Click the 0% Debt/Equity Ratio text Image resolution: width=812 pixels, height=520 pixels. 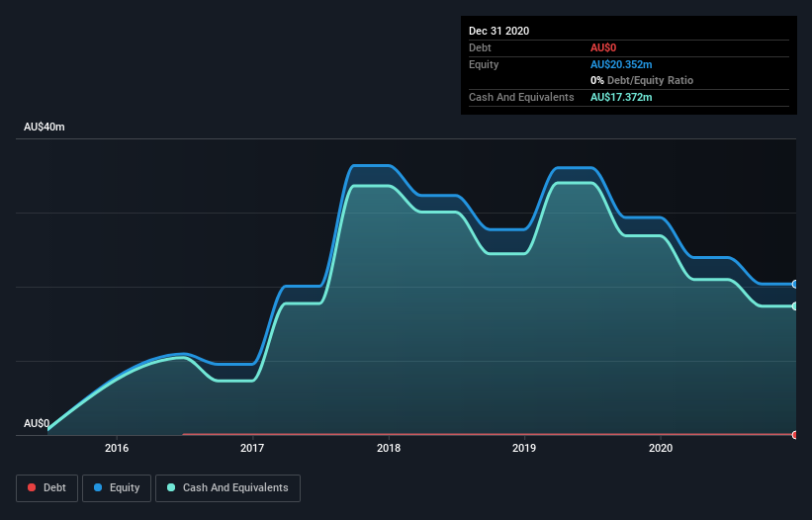(x=642, y=80)
